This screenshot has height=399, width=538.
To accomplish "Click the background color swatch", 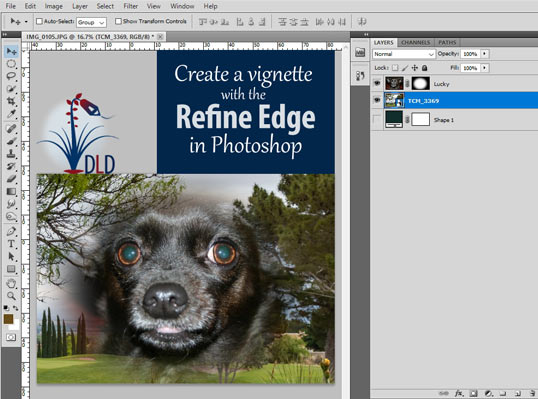I will coord(15,325).
